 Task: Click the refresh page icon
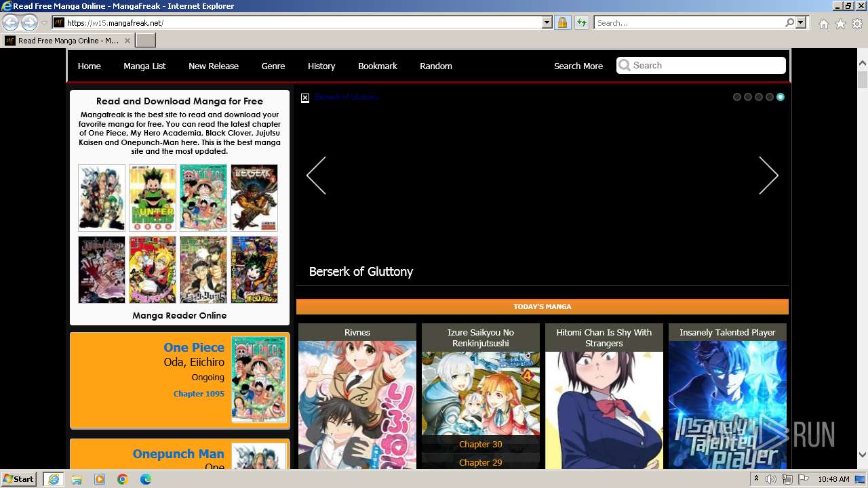coord(581,22)
